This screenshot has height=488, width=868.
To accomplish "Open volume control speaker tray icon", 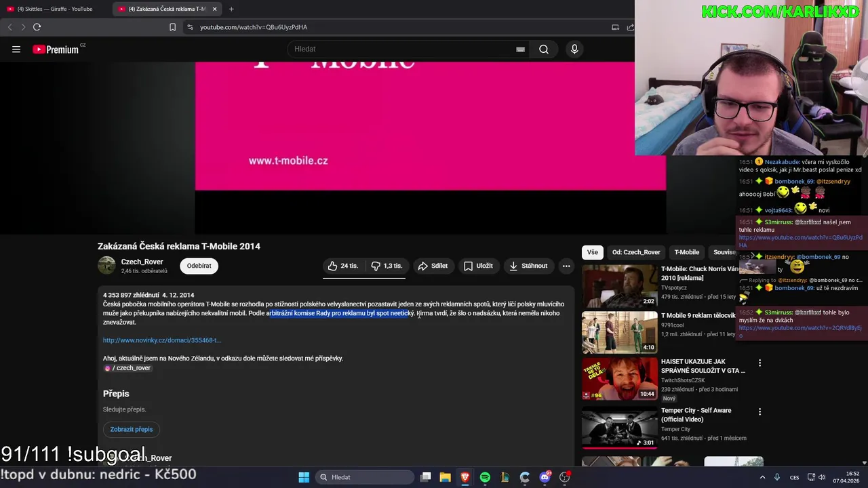I will (822, 477).
